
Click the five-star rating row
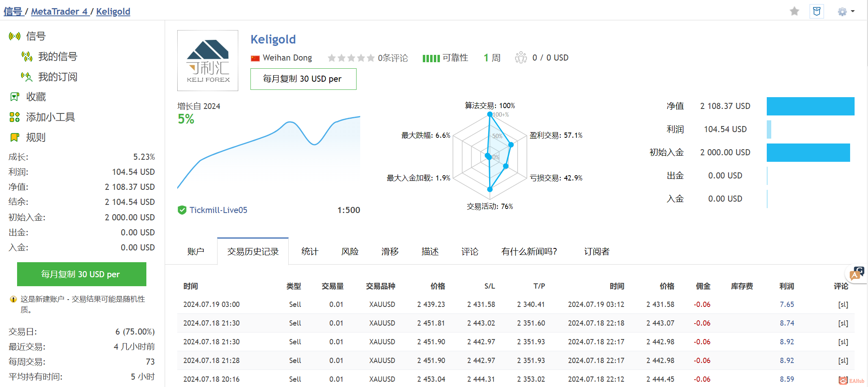point(351,58)
